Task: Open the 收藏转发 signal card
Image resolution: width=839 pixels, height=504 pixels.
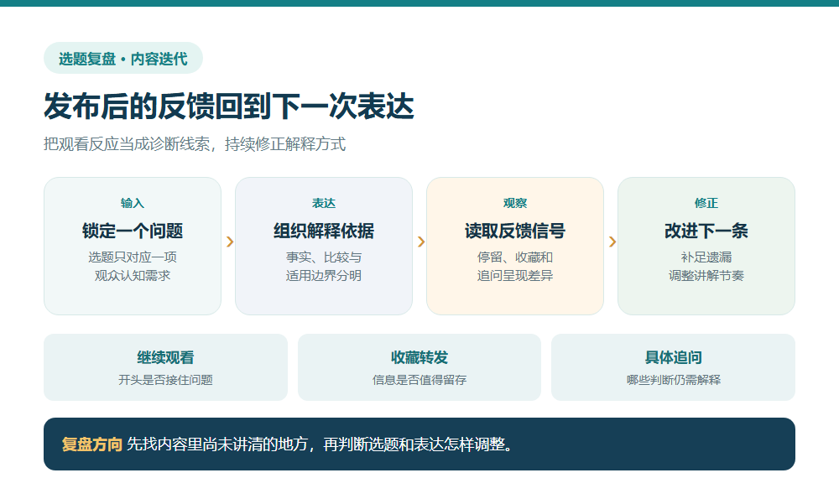Action: coord(419,367)
